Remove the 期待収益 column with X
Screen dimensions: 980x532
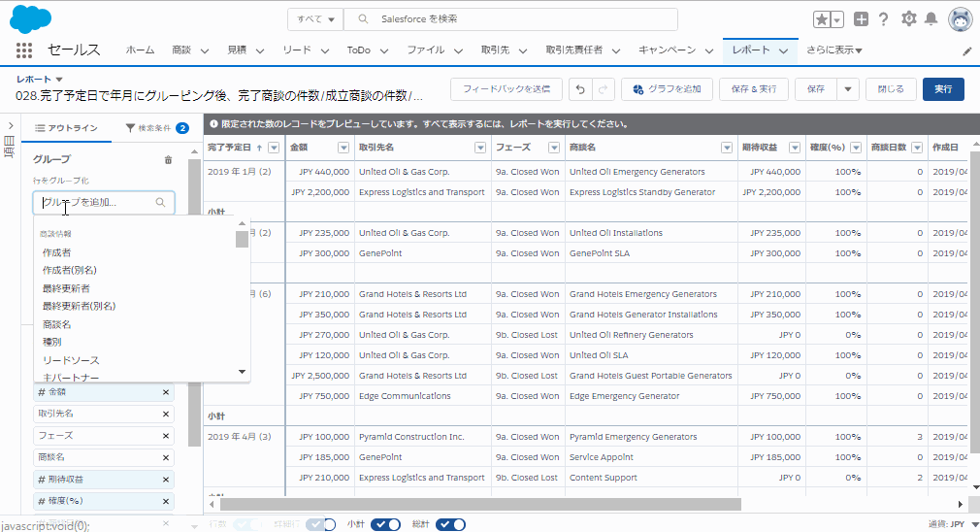pos(166,480)
